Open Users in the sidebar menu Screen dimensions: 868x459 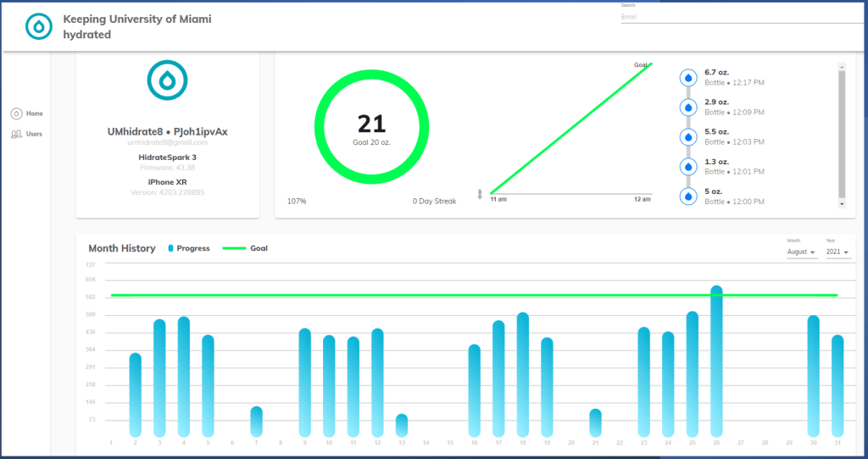(34, 134)
